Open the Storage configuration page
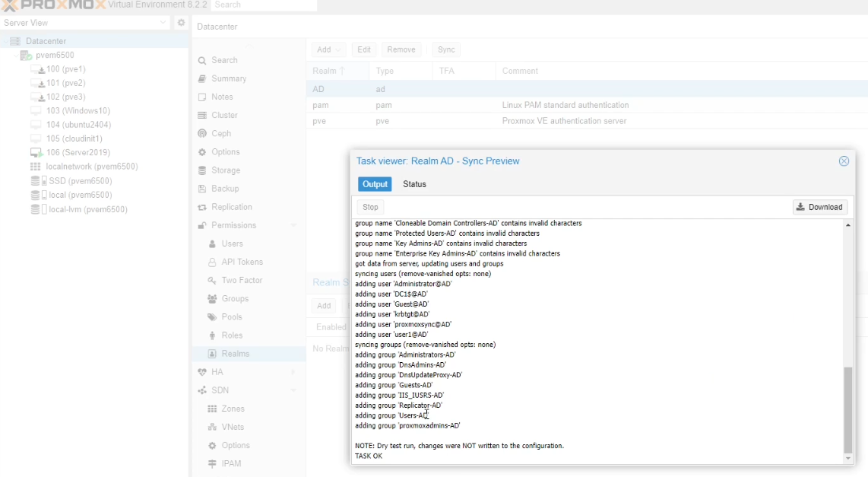The width and height of the screenshot is (868, 477). (x=225, y=170)
